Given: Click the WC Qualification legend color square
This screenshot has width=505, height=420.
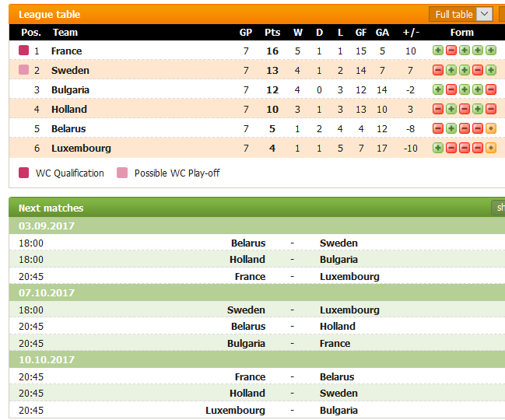Looking at the screenshot, I should [23, 173].
